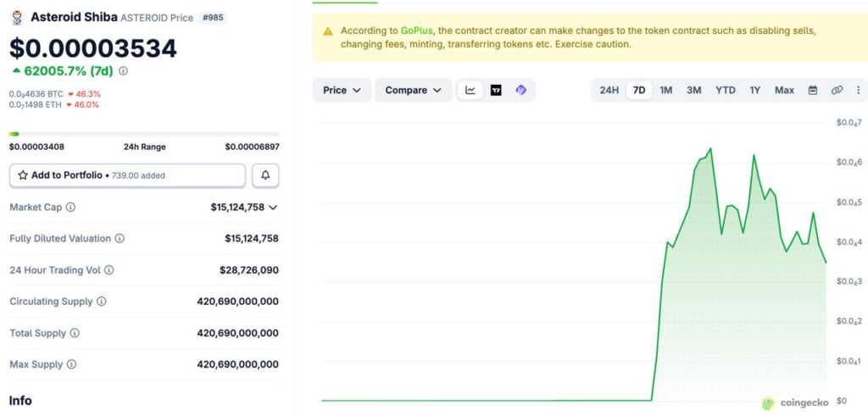Switch chart to 1M range
The width and height of the screenshot is (868, 416).
pos(666,90)
